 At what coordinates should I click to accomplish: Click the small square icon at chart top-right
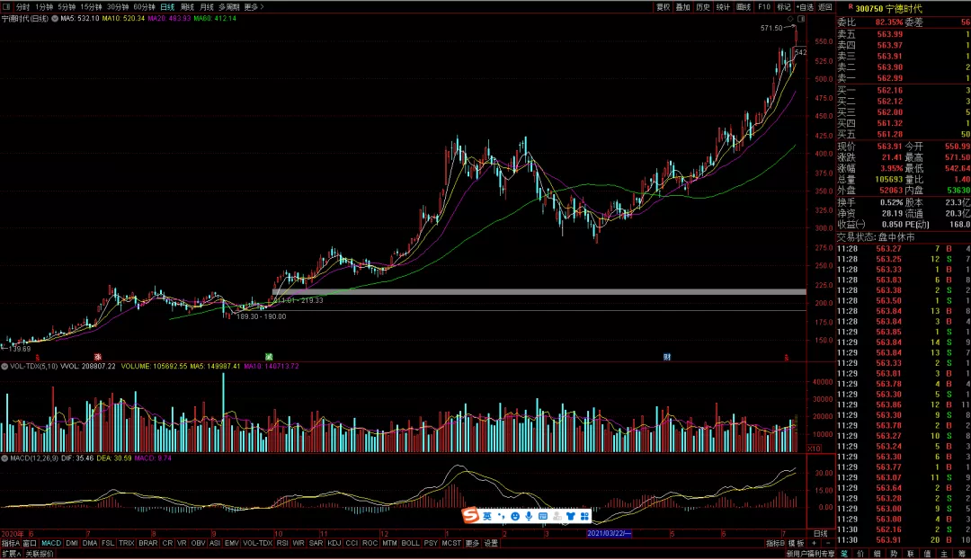pos(801,19)
